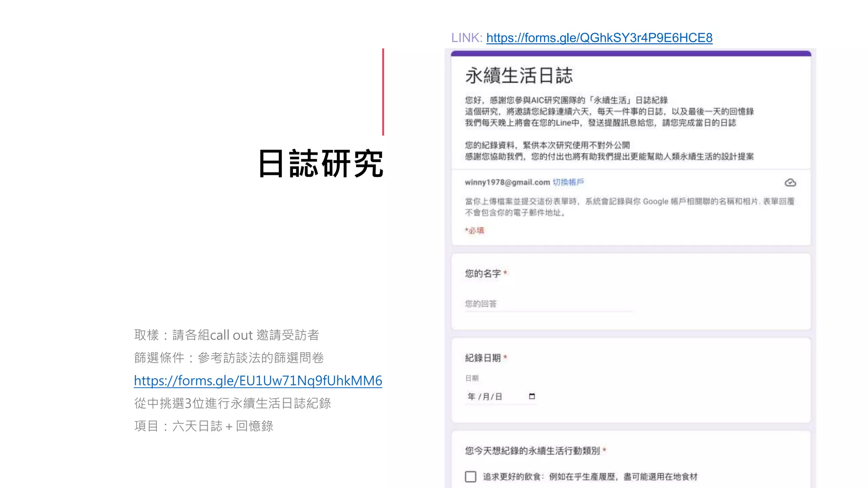Click the winny1978@gmail.com account text

tap(507, 182)
